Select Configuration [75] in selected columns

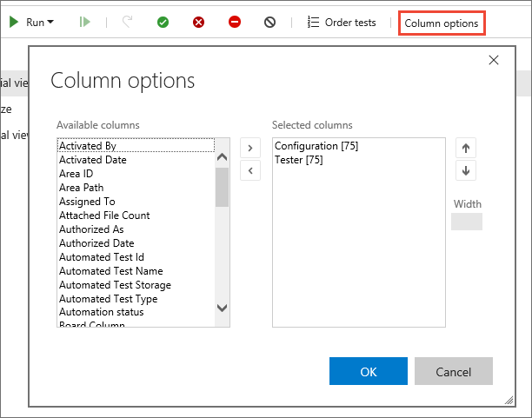[316, 146]
